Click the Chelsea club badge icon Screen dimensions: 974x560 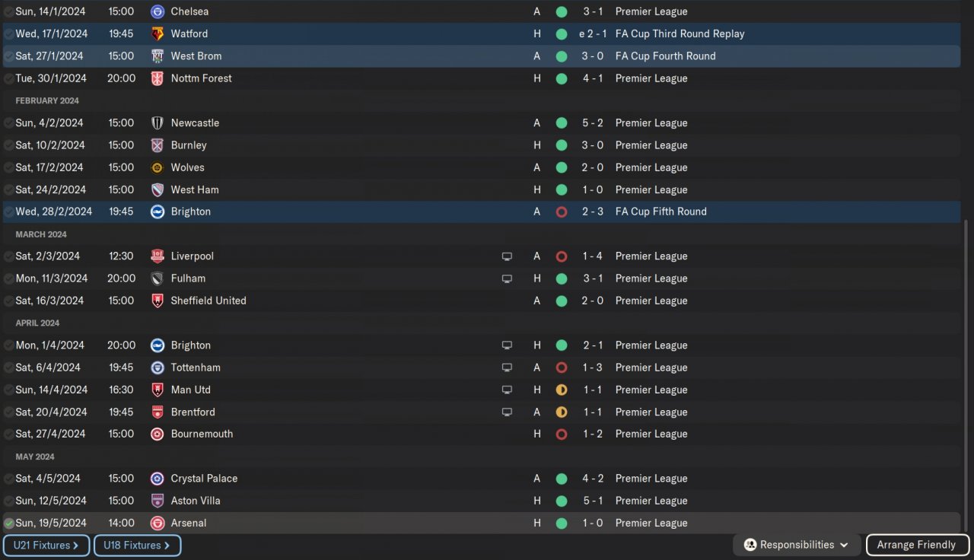(158, 11)
